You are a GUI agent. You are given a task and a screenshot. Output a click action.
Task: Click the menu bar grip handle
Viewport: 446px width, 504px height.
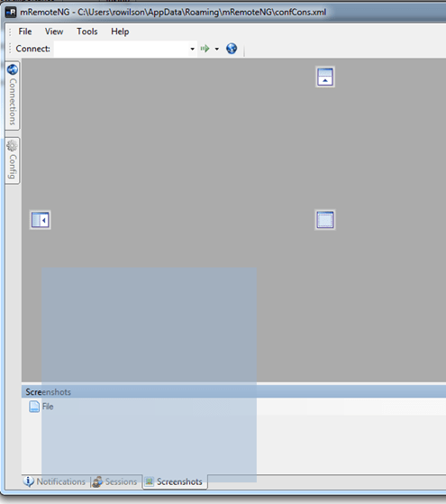tap(10, 32)
